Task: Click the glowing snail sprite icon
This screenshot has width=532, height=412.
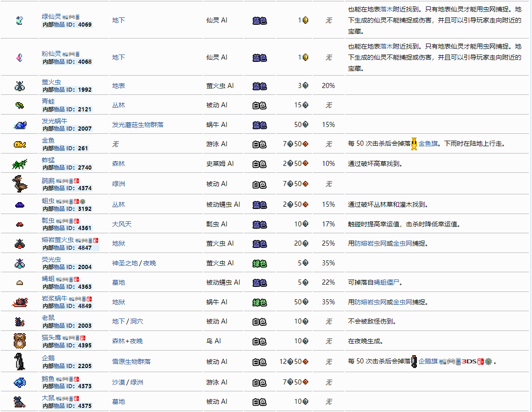Action: [x=20, y=125]
